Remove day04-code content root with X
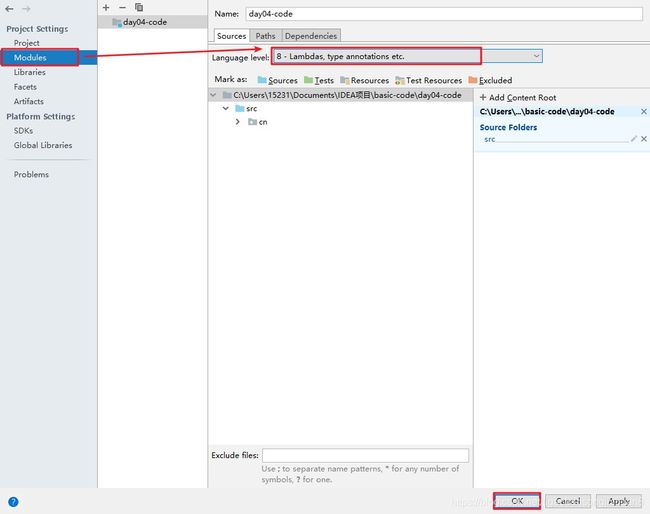Screen dimensions: 650x514 point(644,112)
